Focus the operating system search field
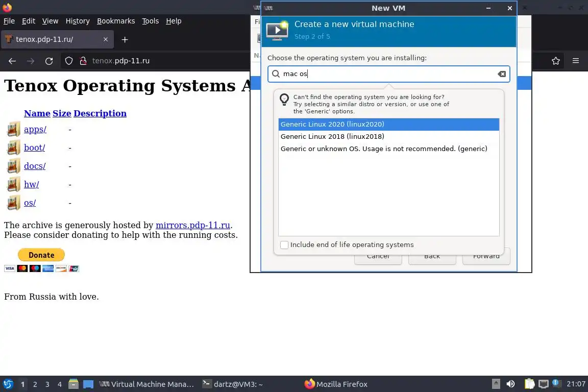The height and width of the screenshot is (392, 588). pos(389,74)
